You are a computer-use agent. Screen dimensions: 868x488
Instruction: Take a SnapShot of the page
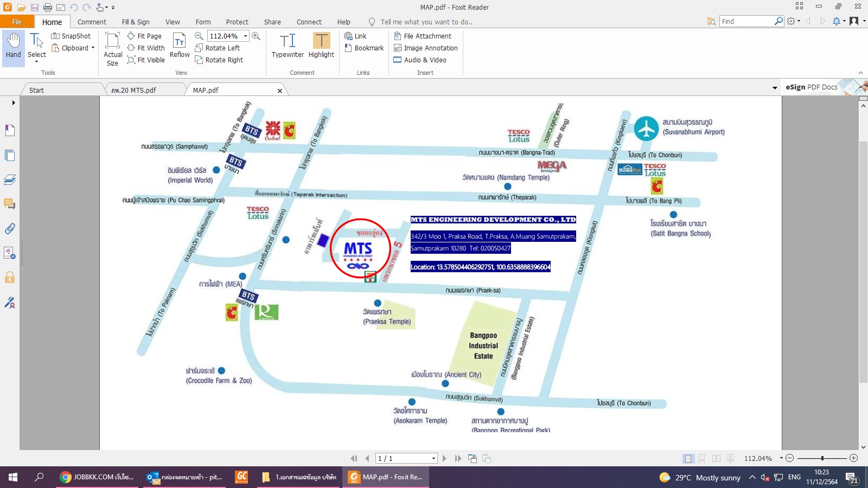(x=71, y=36)
